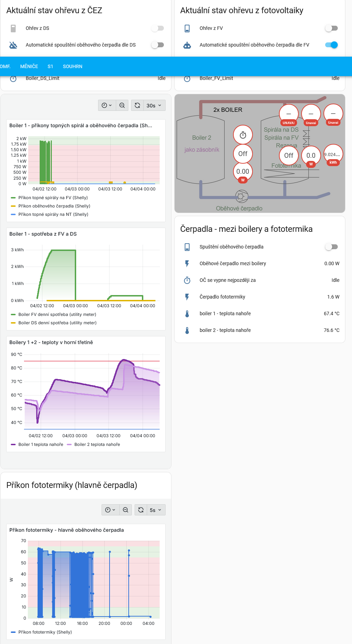Click timer icon beside OČ se vypne
The image size is (352, 644).
coord(187,280)
